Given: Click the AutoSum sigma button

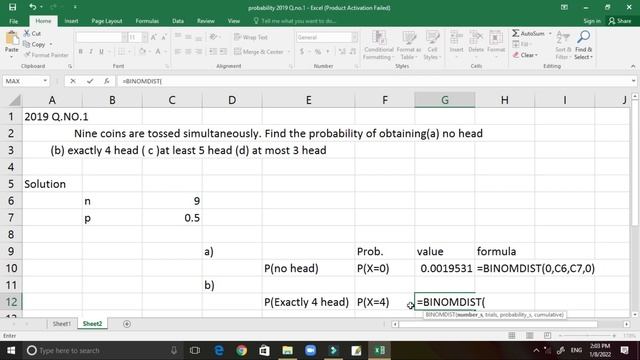Looking at the screenshot, I should (529, 33).
